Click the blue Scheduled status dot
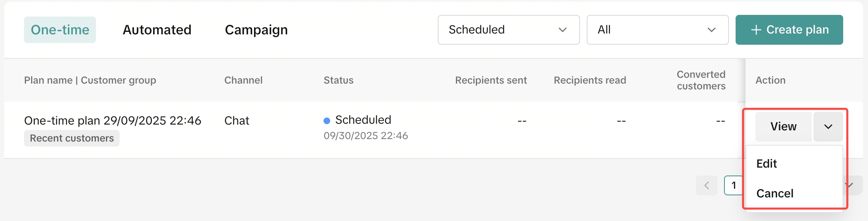This screenshot has height=221, width=868. tap(327, 120)
